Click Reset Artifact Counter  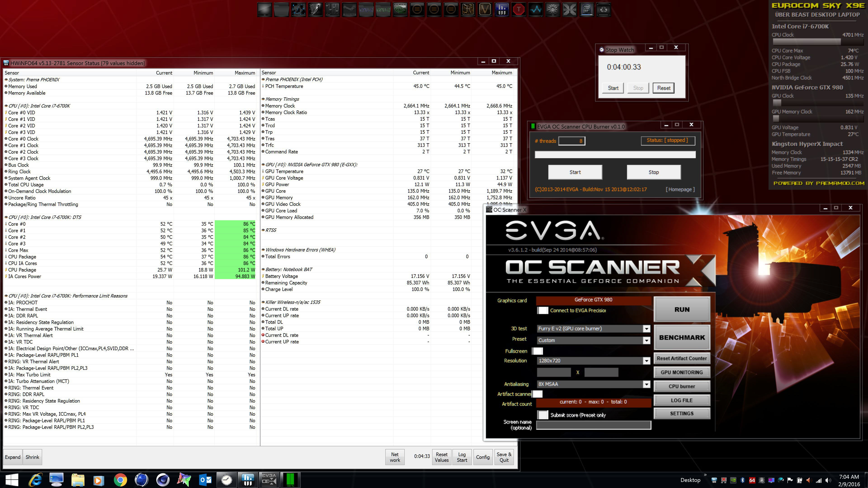click(682, 358)
